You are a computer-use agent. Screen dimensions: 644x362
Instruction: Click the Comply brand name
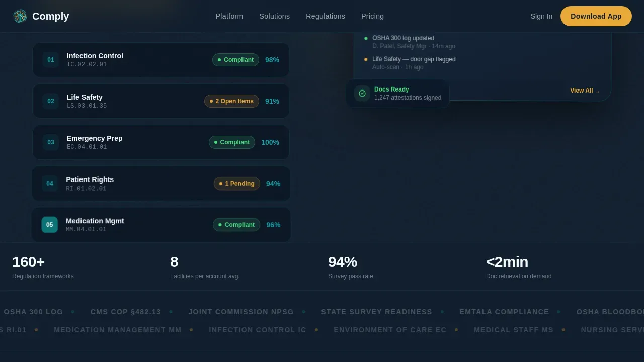pyautogui.click(x=50, y=16)
